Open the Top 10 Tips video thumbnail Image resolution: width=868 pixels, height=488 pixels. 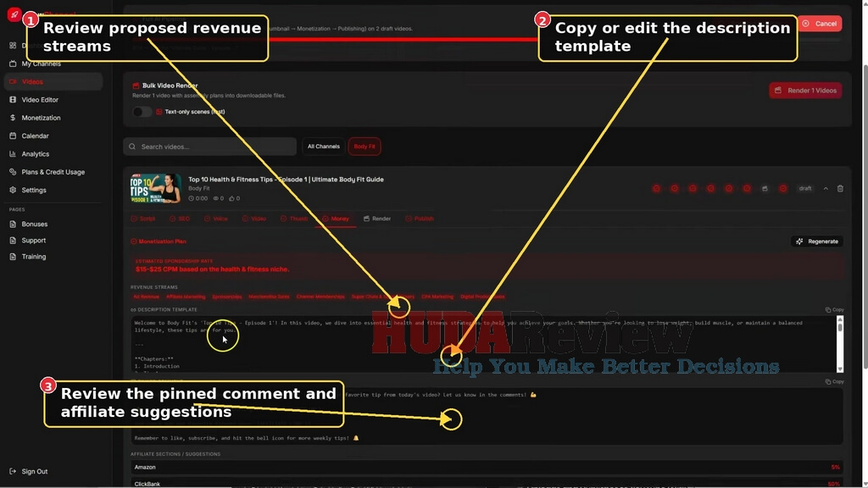156,189
